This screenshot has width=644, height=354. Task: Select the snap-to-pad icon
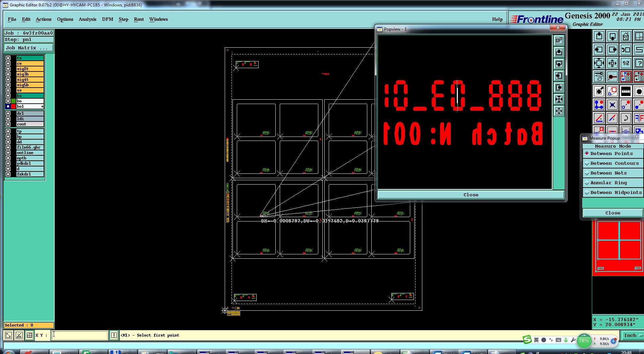612,77
